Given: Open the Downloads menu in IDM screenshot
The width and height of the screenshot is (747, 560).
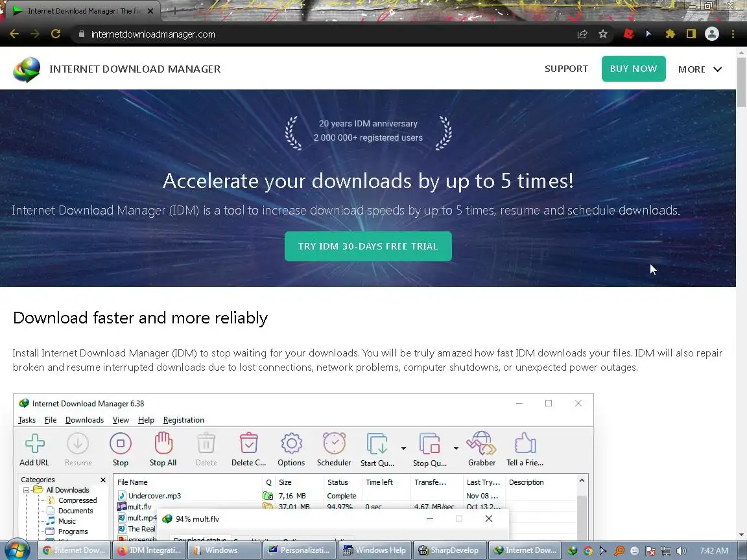Looking at the screenshot, I should pyautogui.click(x=84, y=419).
